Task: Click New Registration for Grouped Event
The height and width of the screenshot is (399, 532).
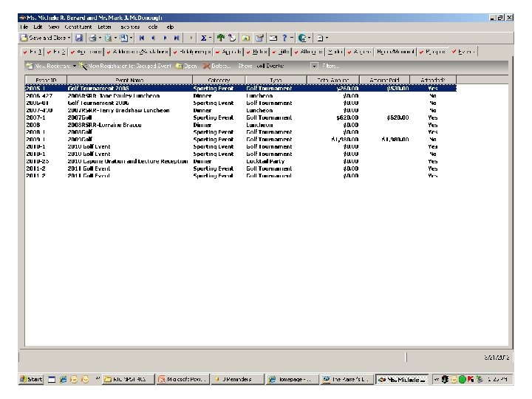Action: [125, 66]
